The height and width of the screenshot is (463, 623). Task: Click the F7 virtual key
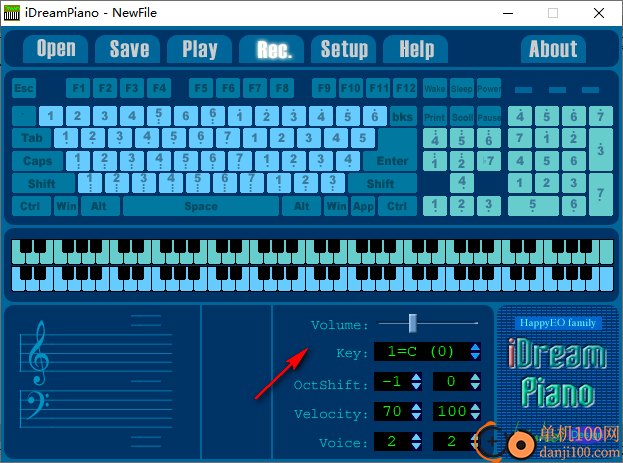pyautogui.click(x=255, y=88)
